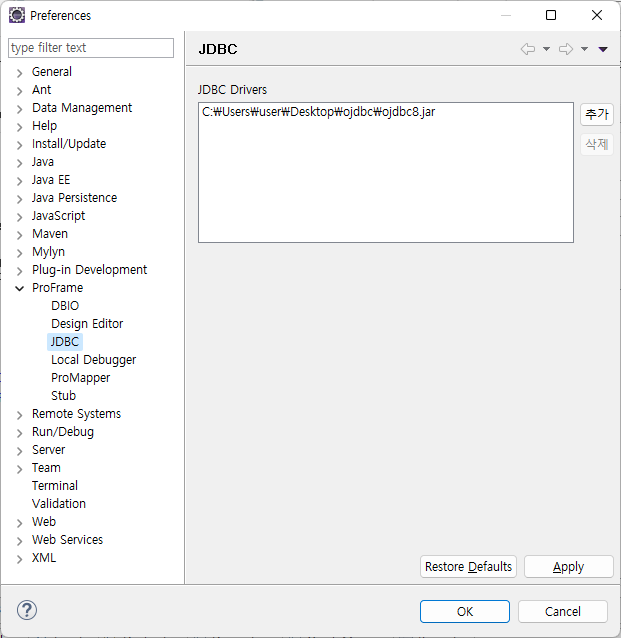Click the Apply button
The height and width of the screenshot is (638, 621).
tap(569, 566)
